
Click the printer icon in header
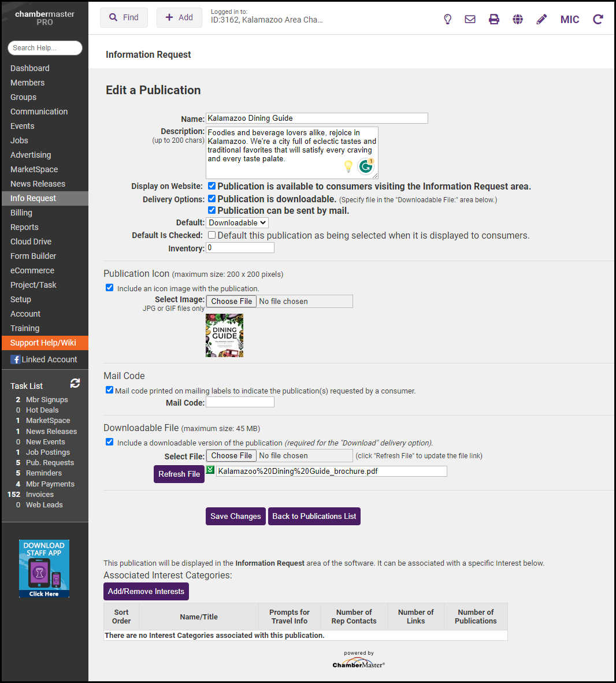coord(493,19)
